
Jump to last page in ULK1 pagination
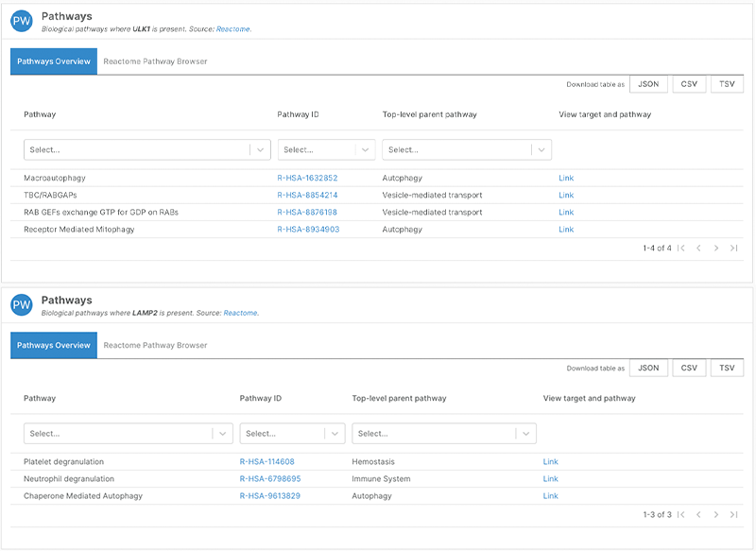[735, 249]
